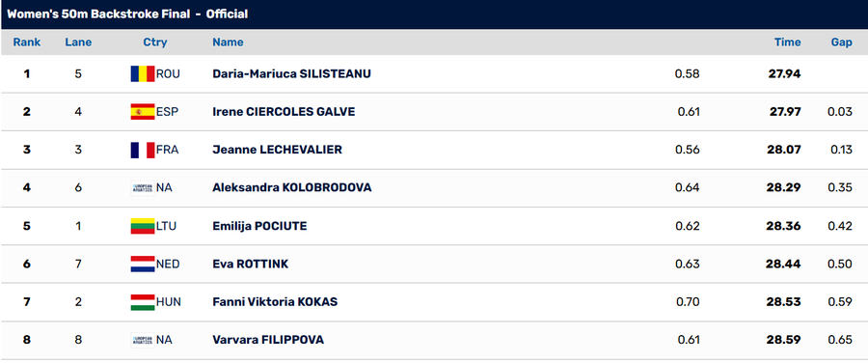Open Irene CIERCOLES GALVE athlete link
The height and width of the screenshot is (363, 868).
[284, 112]
